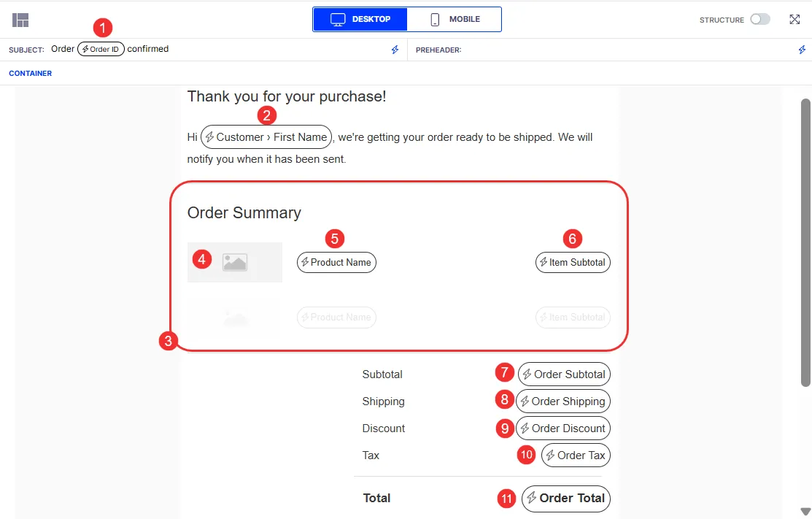Screen dimensions: 812x519
Task: Click the Customer First Name merge tag
Action: (x=266, y=137)
